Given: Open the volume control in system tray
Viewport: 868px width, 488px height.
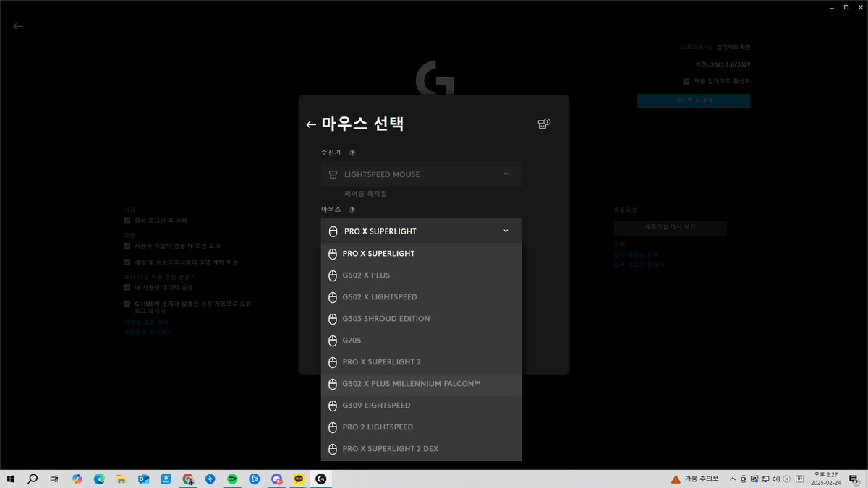Looking at the screenshot, I should click(x=775, y=479).
